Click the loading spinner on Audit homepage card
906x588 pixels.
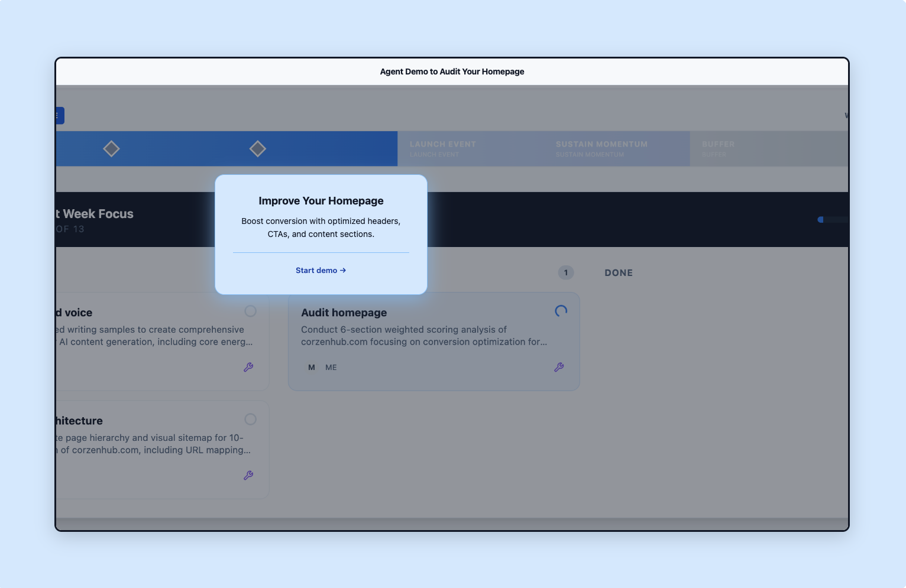560,310
